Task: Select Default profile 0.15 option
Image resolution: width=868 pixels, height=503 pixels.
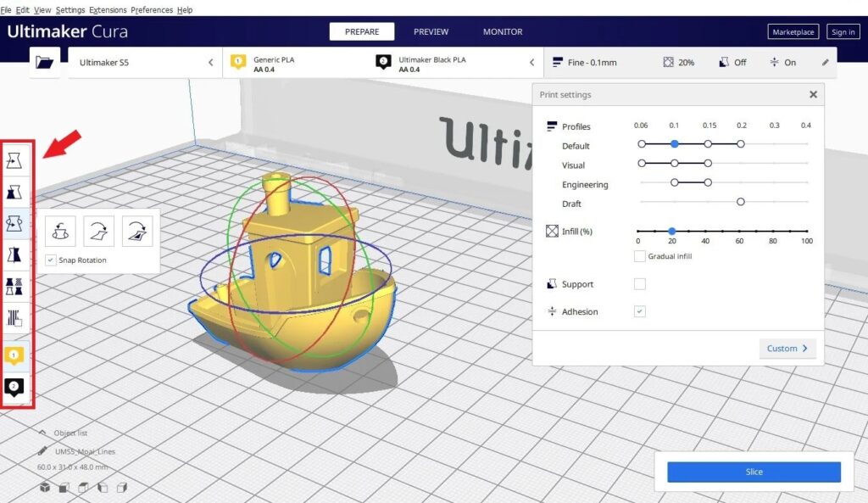Action: point(708,144)
